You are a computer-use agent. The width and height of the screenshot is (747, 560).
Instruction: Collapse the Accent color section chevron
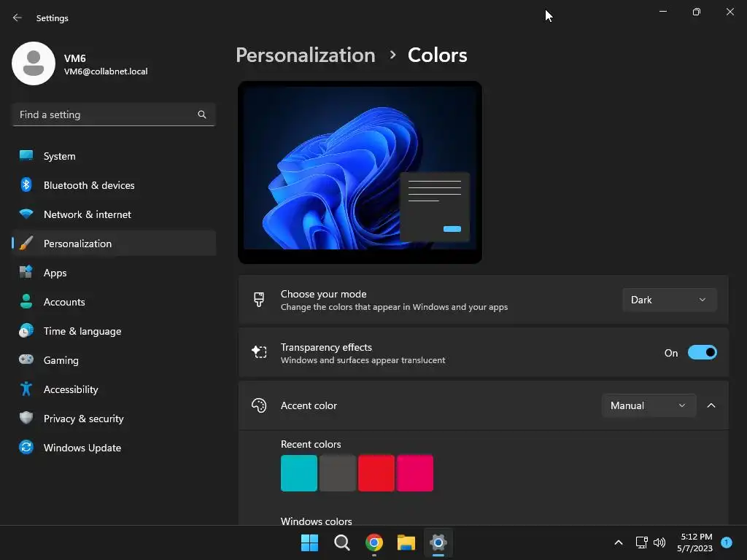[x=711, y=405]
